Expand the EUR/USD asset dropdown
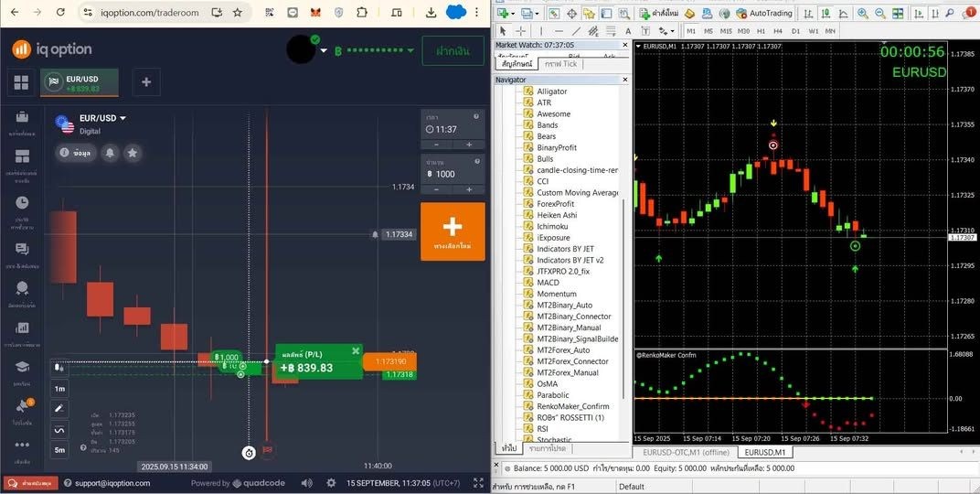Screen dimensions: 980x494 point(123,118)
